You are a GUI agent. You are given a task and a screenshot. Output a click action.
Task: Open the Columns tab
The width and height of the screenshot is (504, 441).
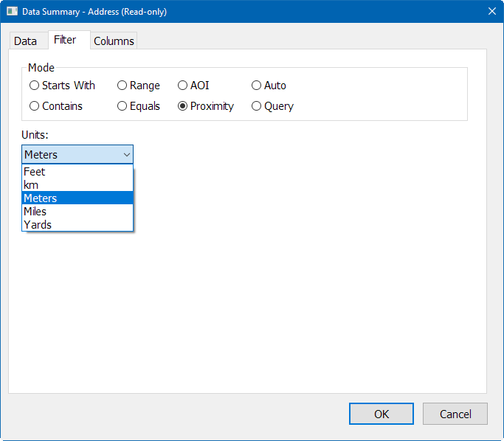click(114, 41)
